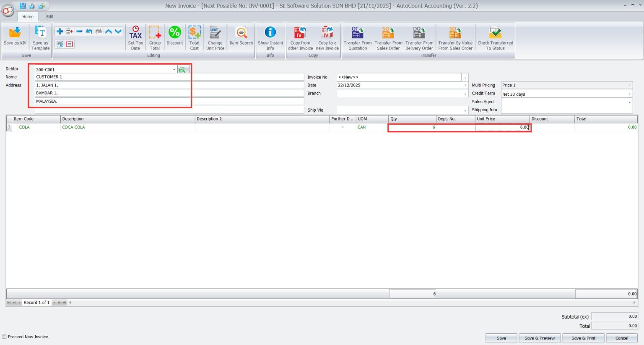Image resolution: width=644 pixels, height=345 pixels.
Task: Click the Undo arrow in Editing group
Action: point(89,31)
